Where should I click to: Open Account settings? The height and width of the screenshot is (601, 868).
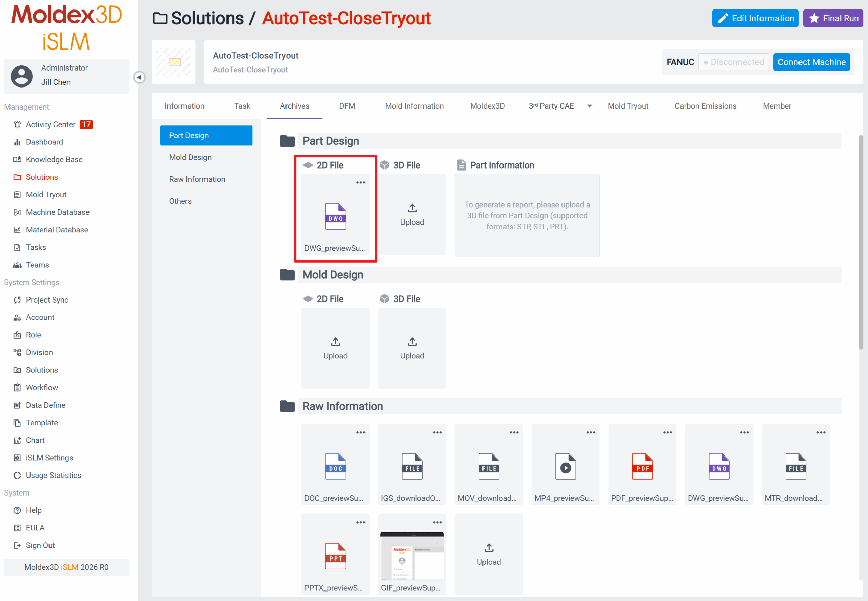click(40, 317)
